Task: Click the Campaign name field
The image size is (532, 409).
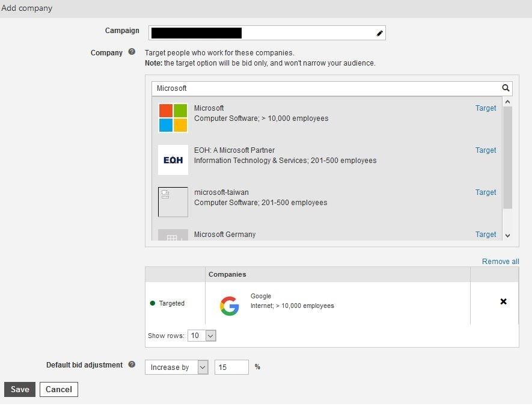Action: 267,33
